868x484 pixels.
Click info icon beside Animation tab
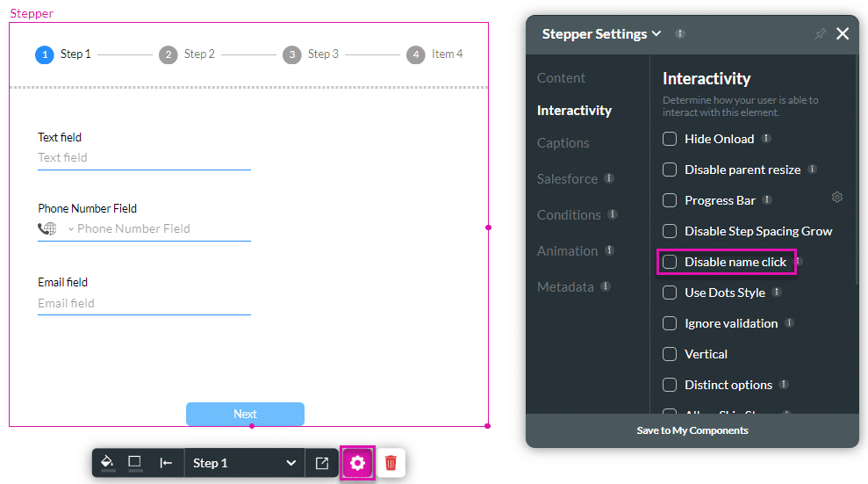(609, 250)
